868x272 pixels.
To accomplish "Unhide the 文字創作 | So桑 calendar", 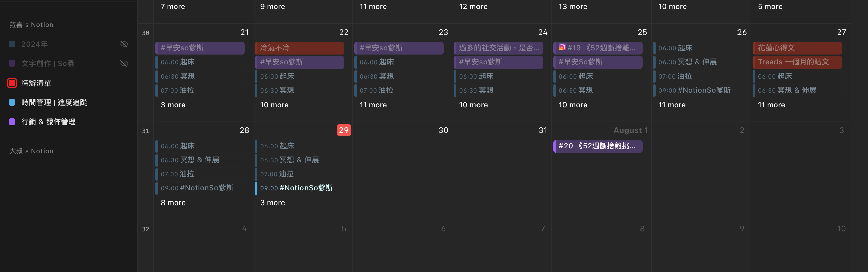I will pyautogui.click(x=124, y=63).
